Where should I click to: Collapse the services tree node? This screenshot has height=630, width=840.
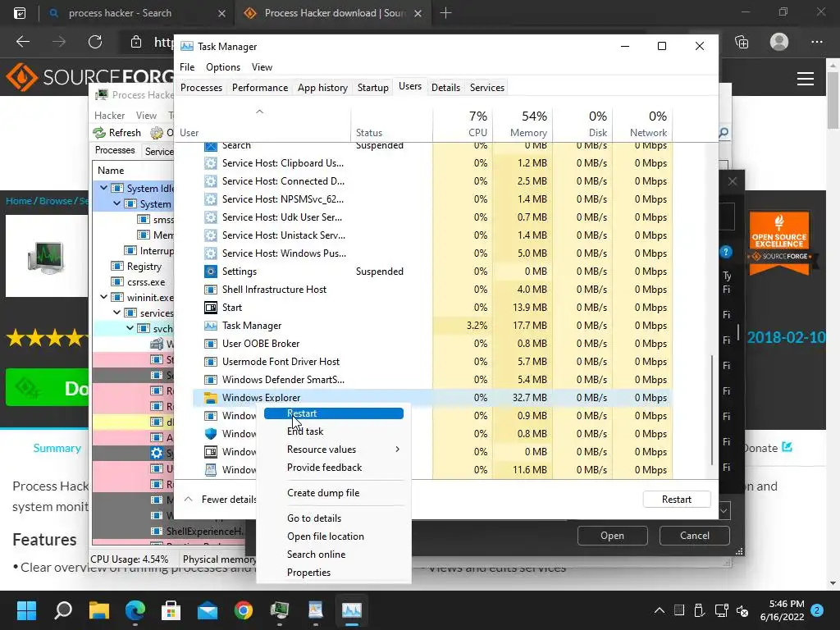click(x=116, y=313)
